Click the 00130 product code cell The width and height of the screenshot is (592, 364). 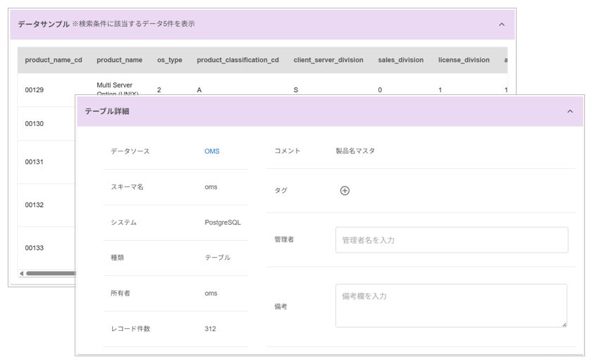[x=35, y=124]
